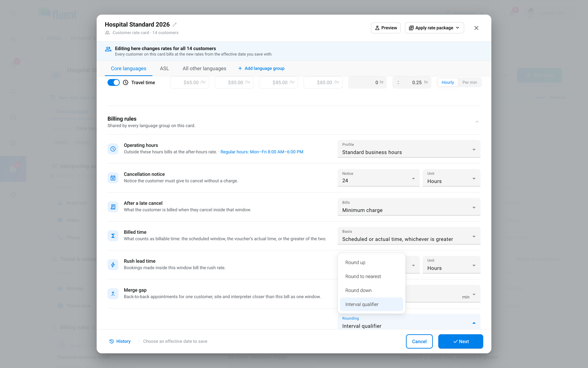Turn off the Travel time switch
Viewport: 588px width, 368px height.
coord(114,82)
